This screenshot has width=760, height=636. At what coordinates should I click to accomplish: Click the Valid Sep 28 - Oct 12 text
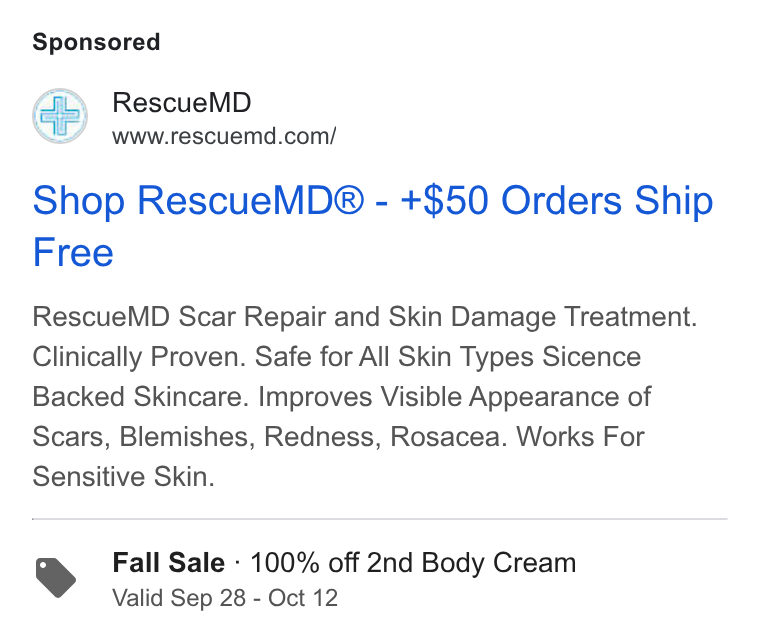(225, 598)
